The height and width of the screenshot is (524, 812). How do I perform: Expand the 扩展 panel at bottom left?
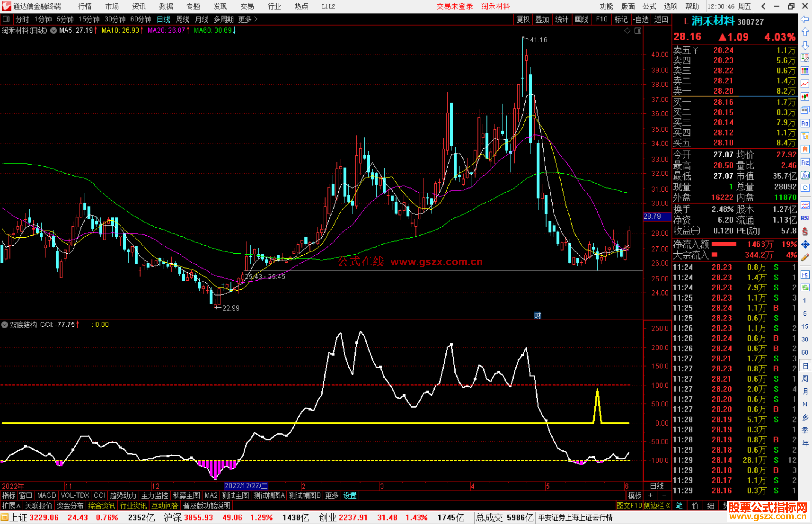[x=11, y=506]
